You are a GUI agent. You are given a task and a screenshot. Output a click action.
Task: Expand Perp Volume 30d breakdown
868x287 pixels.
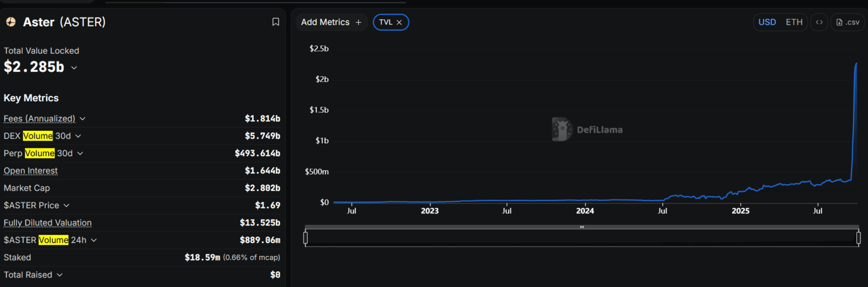[80, 153]
